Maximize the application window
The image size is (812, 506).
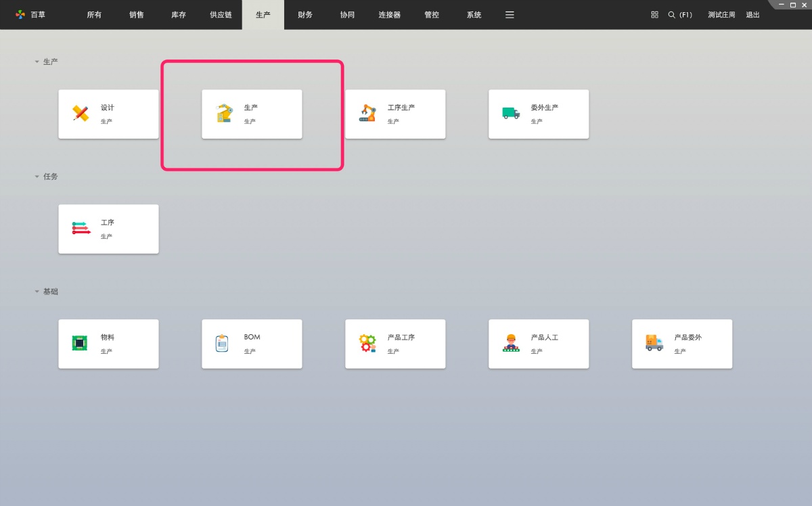[793, 5]
